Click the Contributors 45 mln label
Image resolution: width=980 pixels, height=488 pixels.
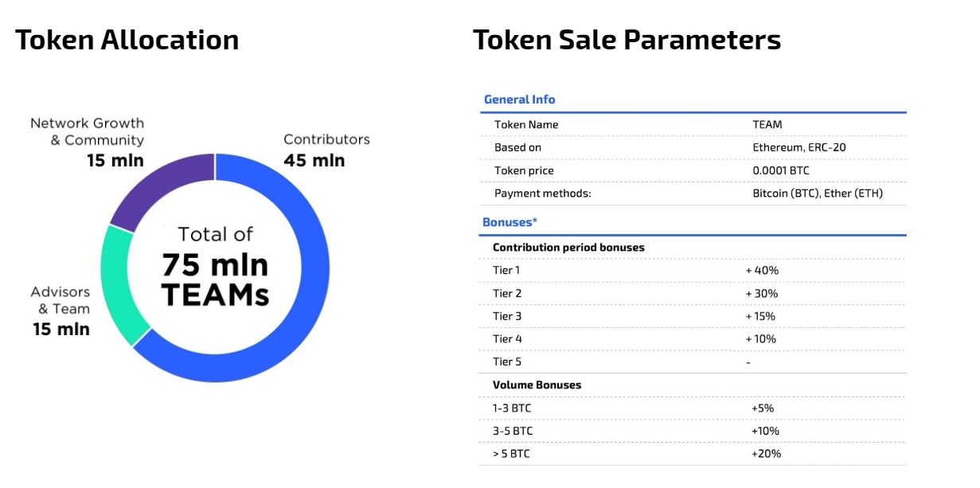point(326,150)
